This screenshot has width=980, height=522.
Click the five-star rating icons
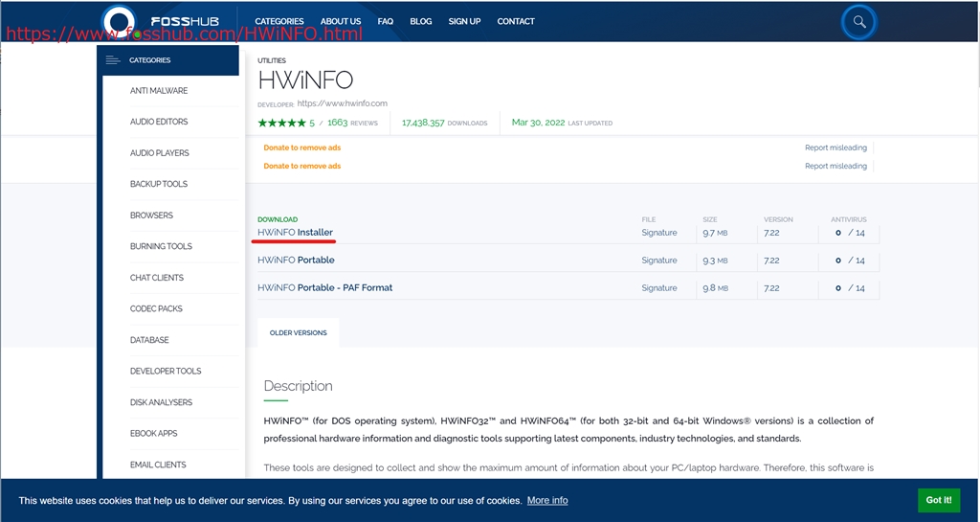click(x=282, y=123)
